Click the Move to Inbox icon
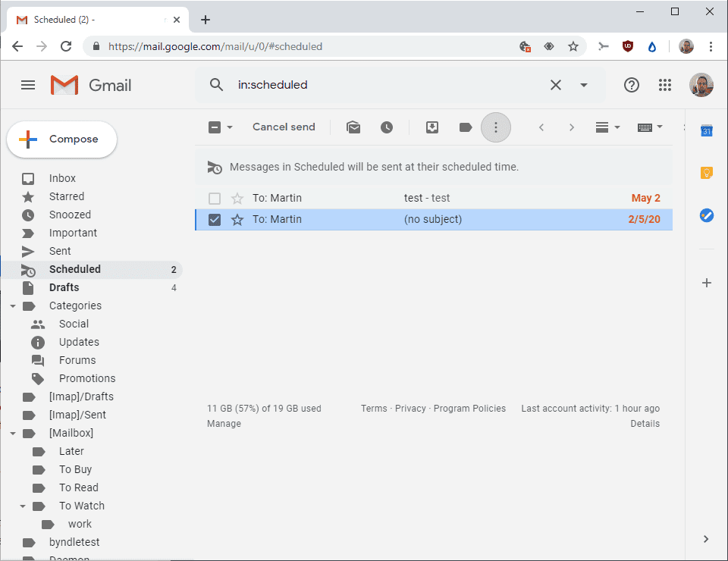Image resolution: width=728 pixels, height=561 pixels. coord(432,127)
